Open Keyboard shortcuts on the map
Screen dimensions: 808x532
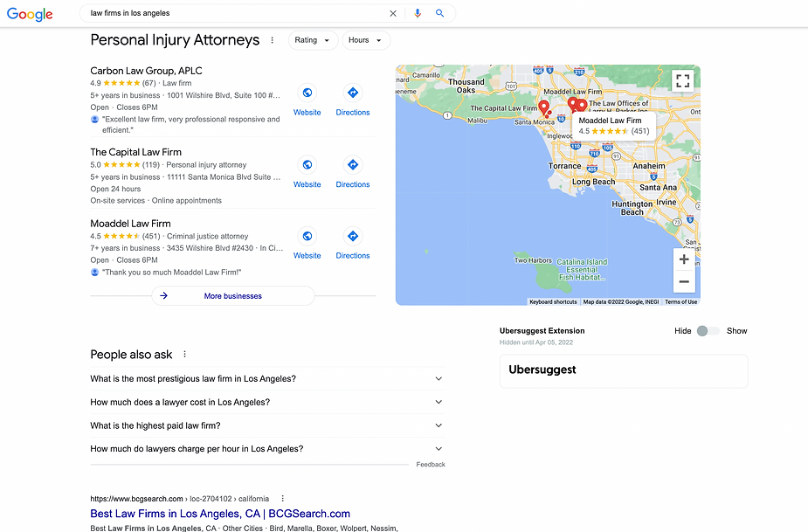(x=553, y=302)
